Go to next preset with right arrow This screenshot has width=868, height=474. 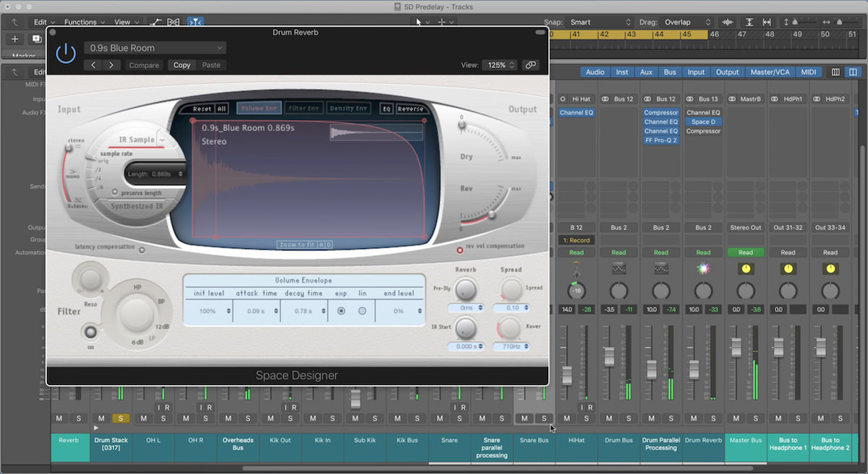[111, 65]
